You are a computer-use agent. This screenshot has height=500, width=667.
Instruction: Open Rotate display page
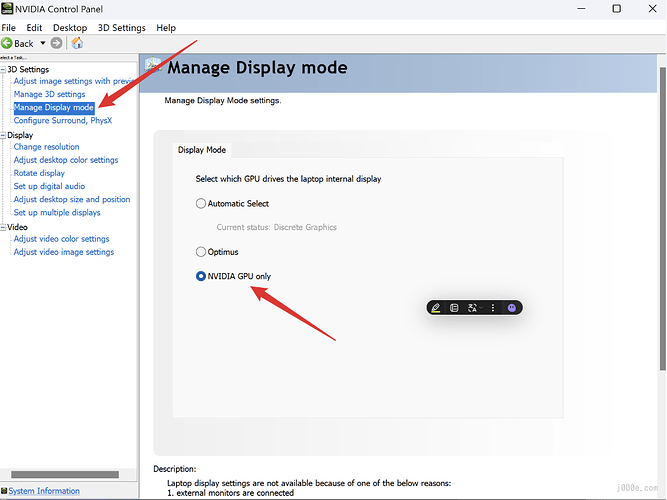pyautogui.click(x=39, y=173)
